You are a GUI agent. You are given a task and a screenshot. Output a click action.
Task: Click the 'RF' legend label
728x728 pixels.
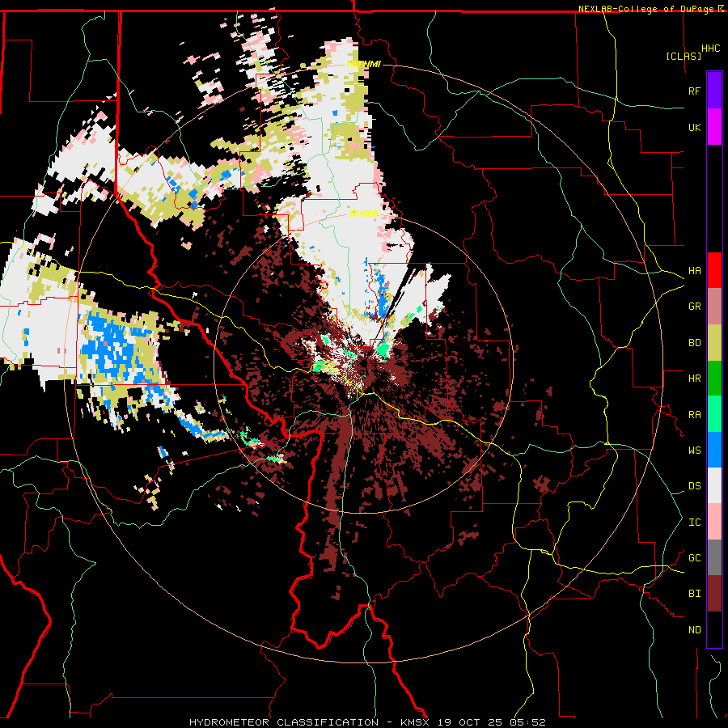coord(694,91)
